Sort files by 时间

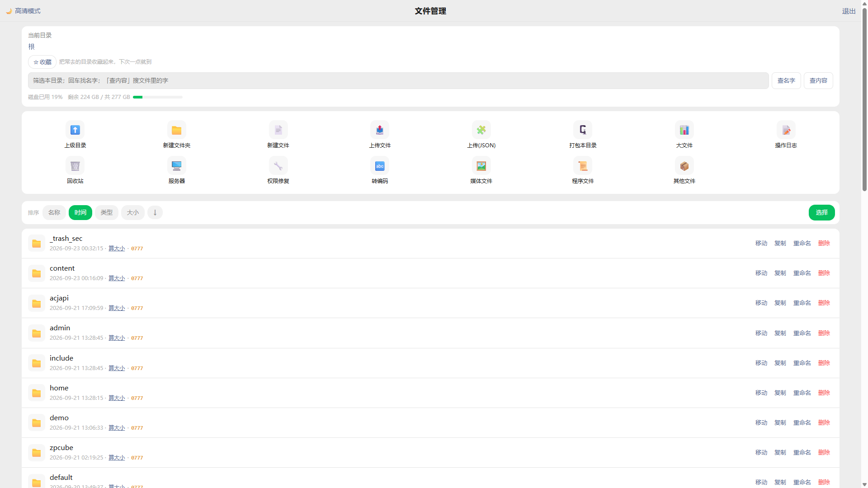[x=80, y=212]
